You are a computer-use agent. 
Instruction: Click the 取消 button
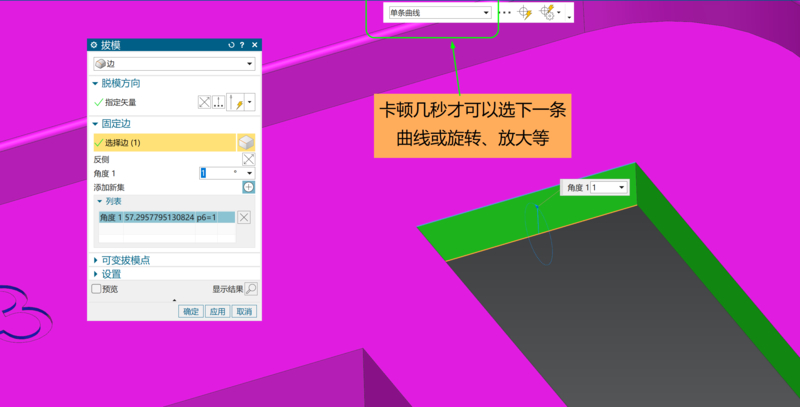point(244,311)
